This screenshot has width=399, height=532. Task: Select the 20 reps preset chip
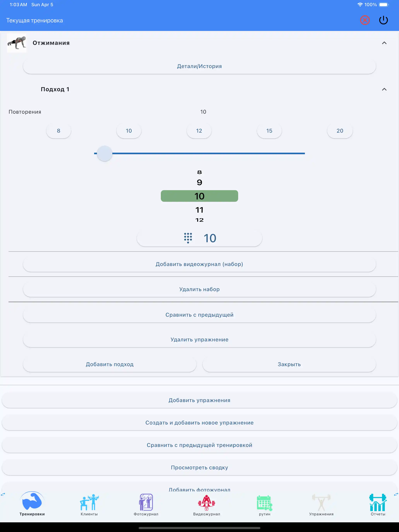pos(340,131)
